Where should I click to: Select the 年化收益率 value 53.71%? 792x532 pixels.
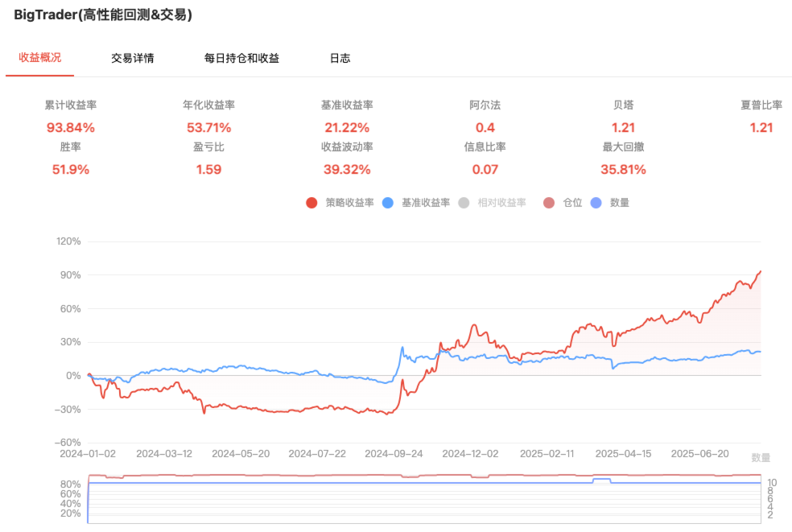[x=208, y=127]
